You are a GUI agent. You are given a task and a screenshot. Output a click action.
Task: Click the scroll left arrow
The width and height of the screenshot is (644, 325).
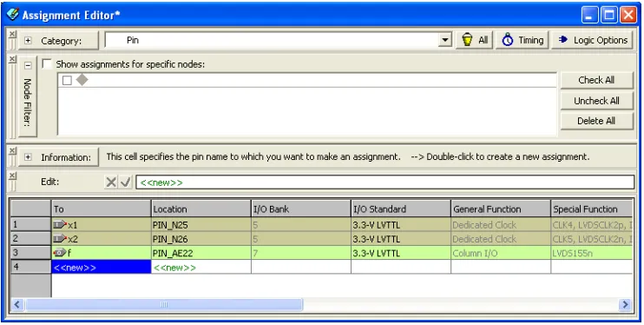click(17, 304)
